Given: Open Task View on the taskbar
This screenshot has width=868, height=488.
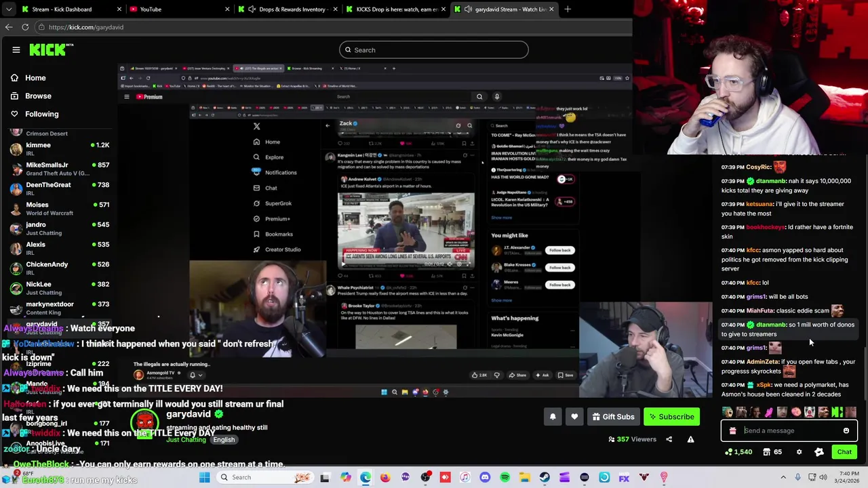Looking at the screenshot, I should [x=325, y=477].
